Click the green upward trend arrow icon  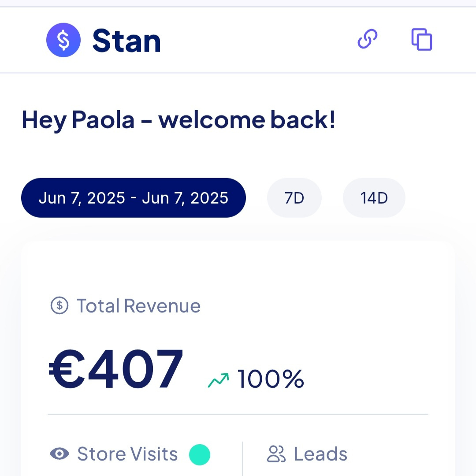219,380
